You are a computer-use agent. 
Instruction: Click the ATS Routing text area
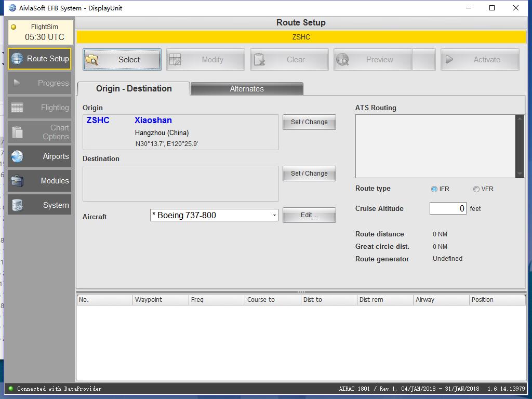pos(435,146)
